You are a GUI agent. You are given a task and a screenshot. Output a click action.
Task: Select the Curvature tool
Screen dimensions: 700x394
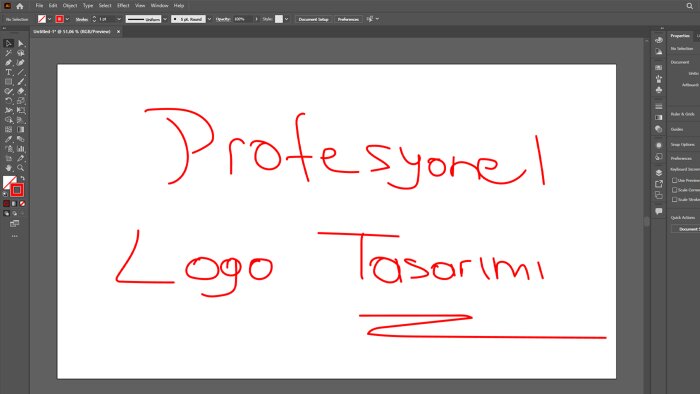(21, 62)
